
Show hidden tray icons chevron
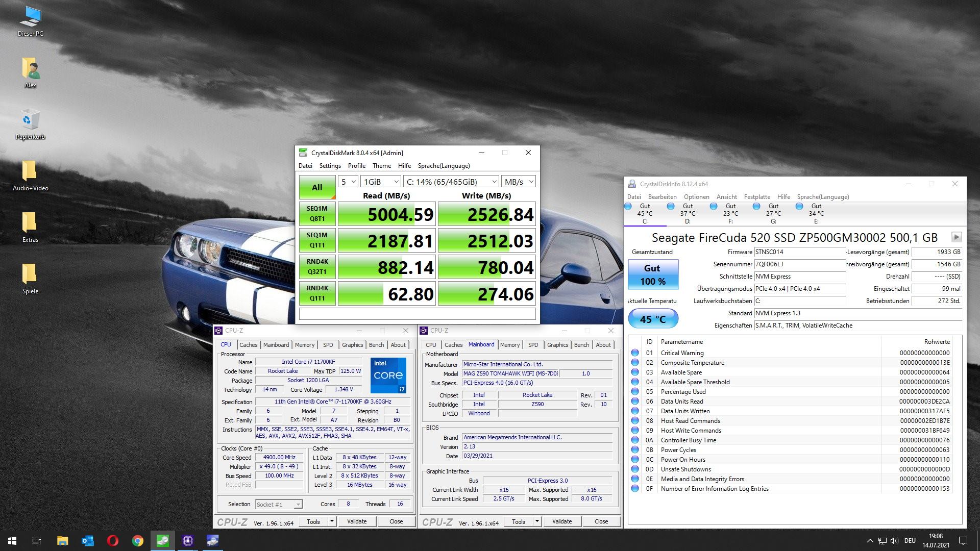tap(870, 541)
